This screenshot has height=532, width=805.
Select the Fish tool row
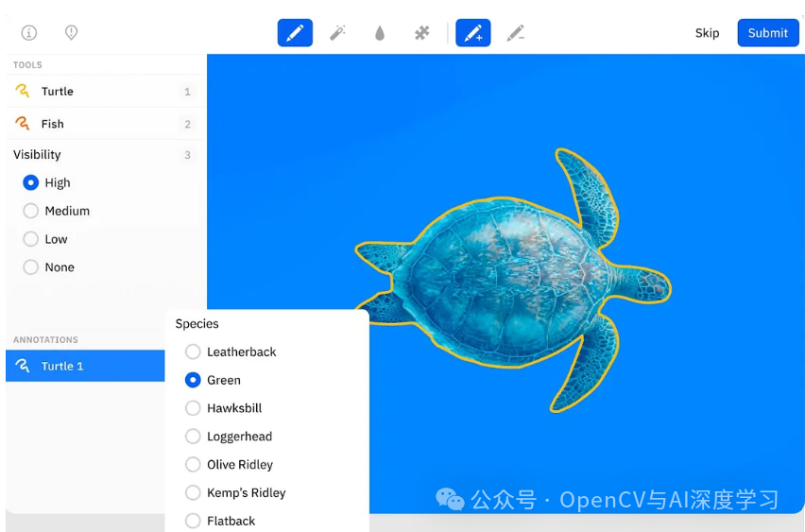coord(105,123)
